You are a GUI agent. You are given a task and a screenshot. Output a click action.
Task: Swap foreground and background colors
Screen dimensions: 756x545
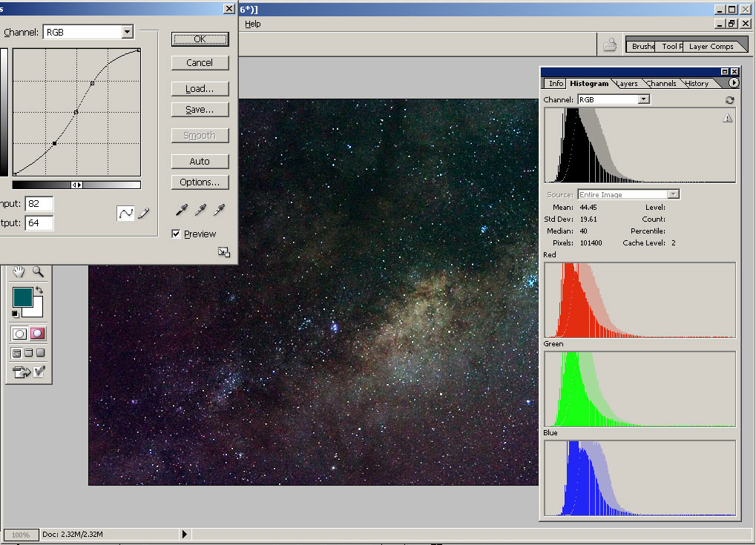pos(39,291)
